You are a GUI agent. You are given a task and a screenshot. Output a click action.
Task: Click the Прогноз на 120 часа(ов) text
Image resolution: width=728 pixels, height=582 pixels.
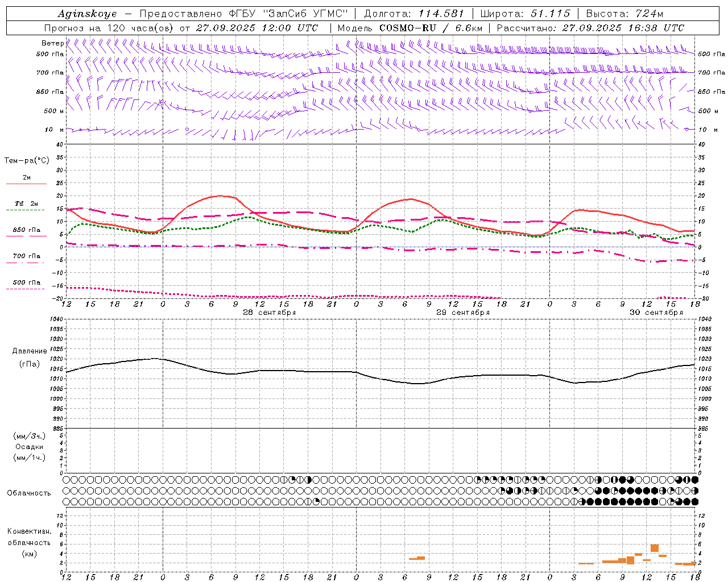click(109, 28)
